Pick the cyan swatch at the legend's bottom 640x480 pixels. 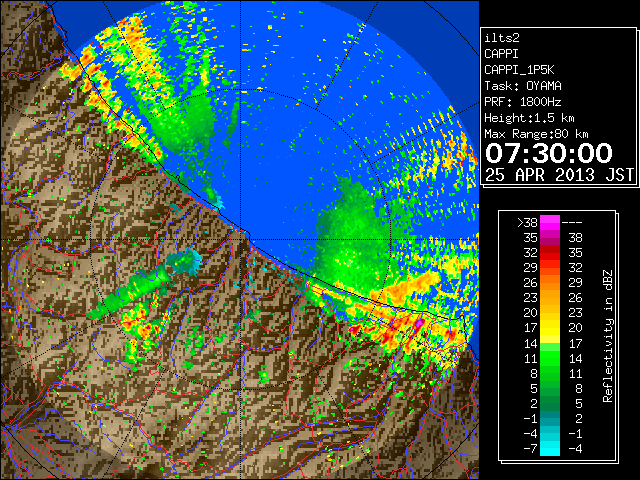tap(550, 449)
